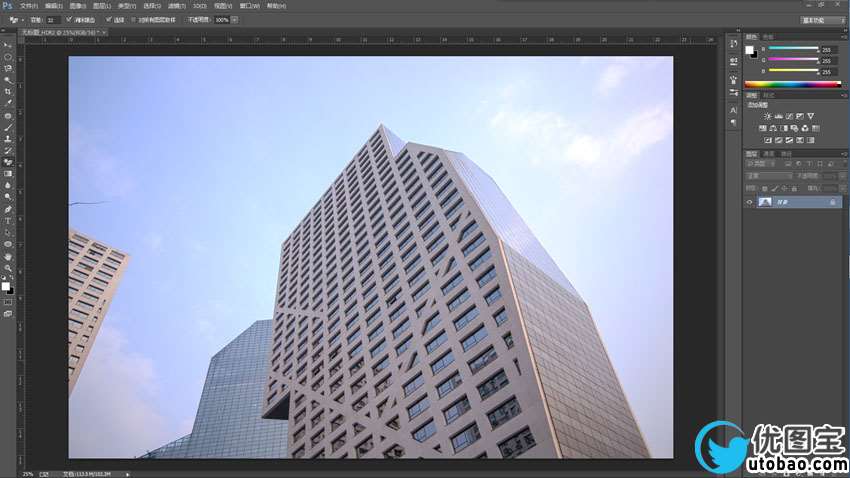Enable the sample all layers checkbox
Screen dimensions: 850x478
click(135, 19)
